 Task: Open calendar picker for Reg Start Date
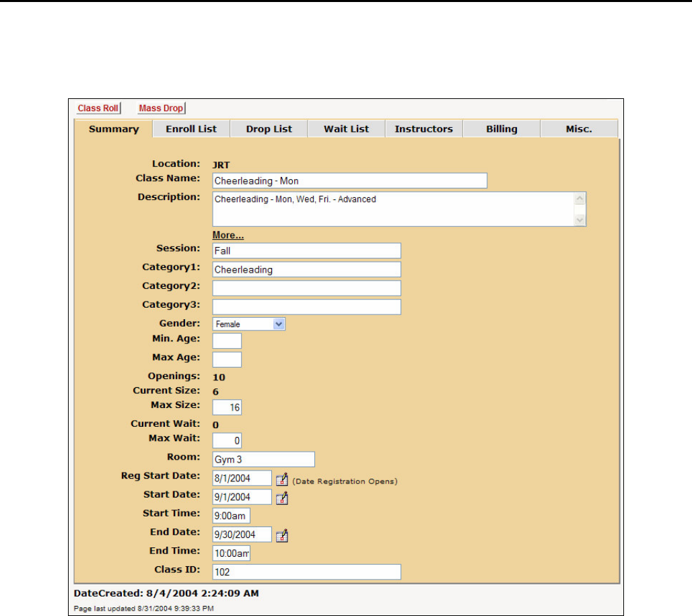282,479
